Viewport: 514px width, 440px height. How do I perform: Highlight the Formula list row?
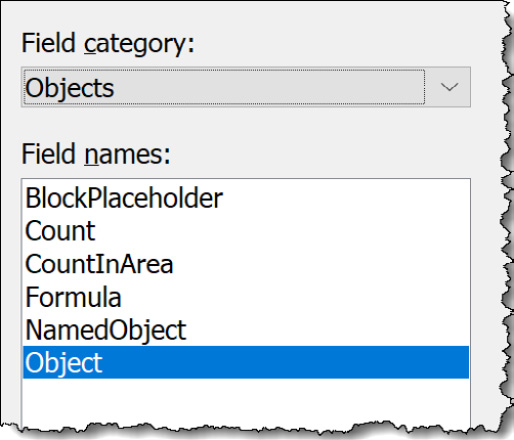pos(246,297)
